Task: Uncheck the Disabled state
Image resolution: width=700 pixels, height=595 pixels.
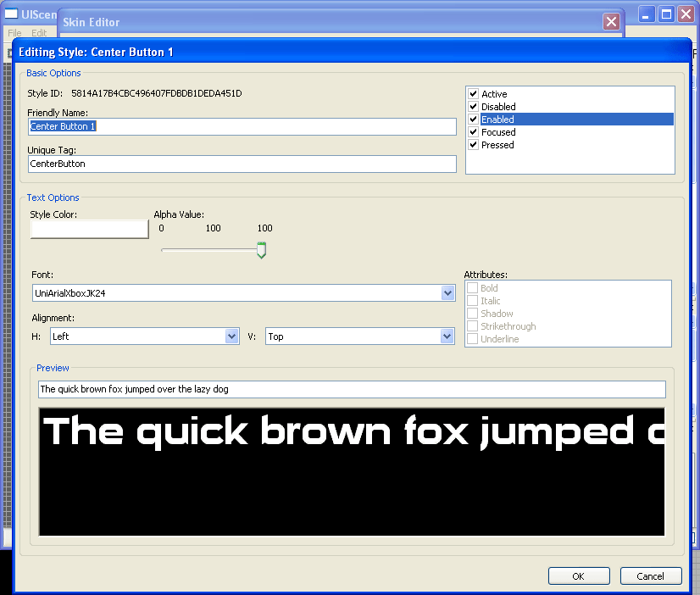Action: coord(472,107)
